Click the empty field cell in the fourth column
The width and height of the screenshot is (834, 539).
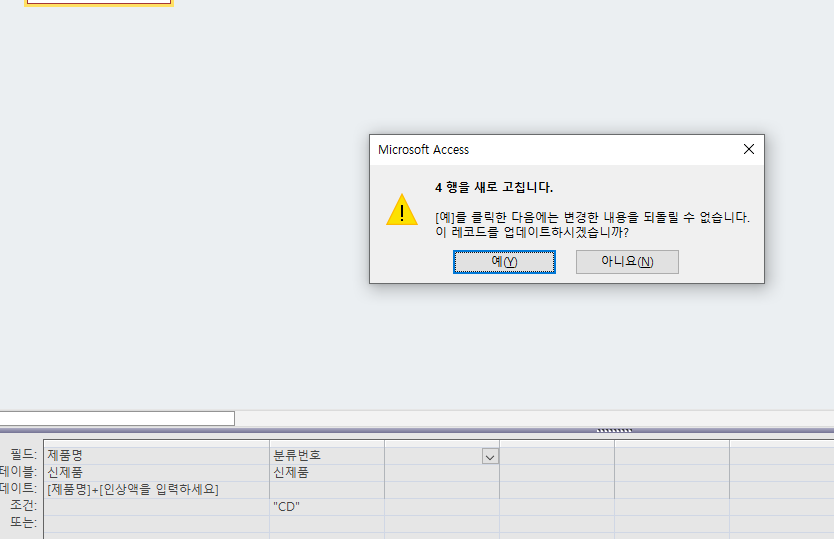(556, 455)
